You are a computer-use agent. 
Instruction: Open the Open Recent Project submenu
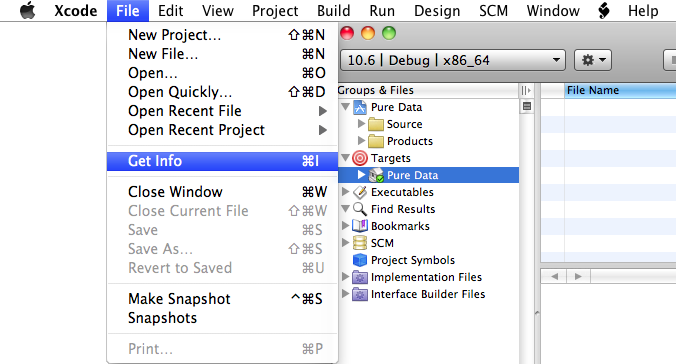click(222, 130)
